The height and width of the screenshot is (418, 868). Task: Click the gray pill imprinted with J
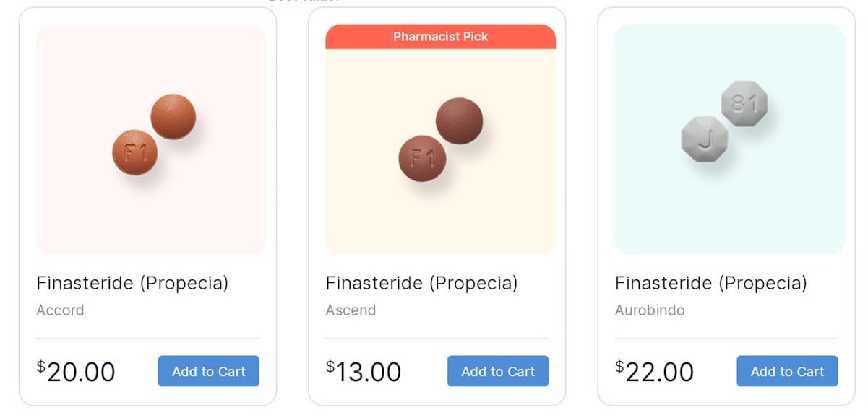[x=704, y=139]
